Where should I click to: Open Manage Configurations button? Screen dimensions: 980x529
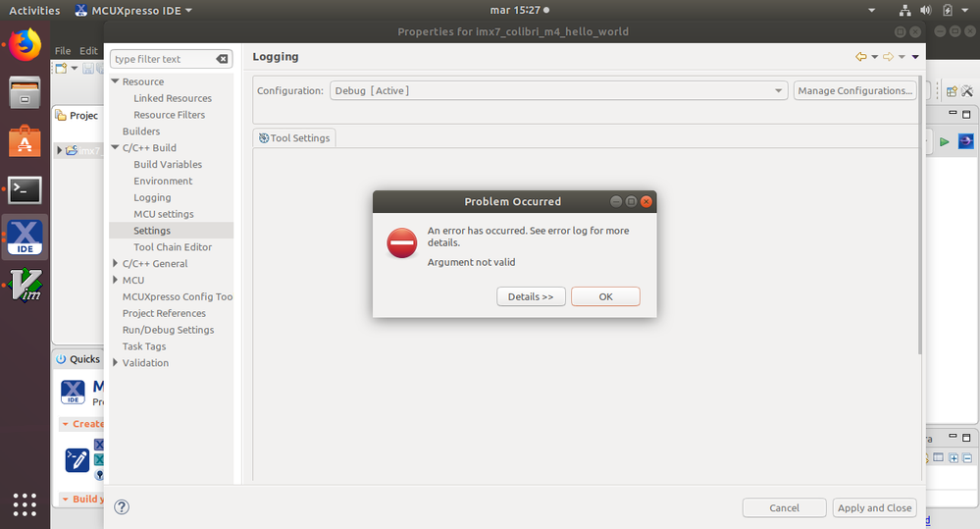click(854, 90)
